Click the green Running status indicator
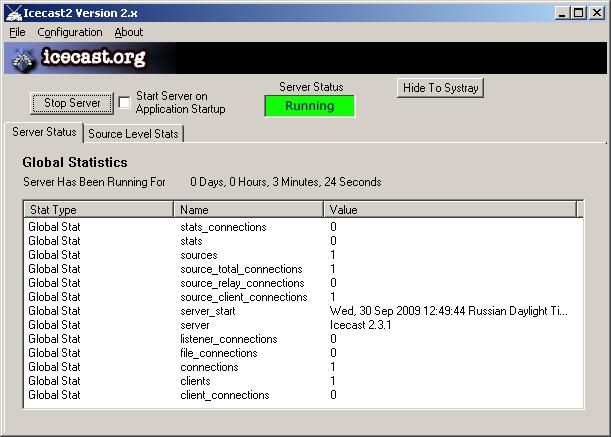Screen dimensions: 611x437 click(x=309, y=106)
